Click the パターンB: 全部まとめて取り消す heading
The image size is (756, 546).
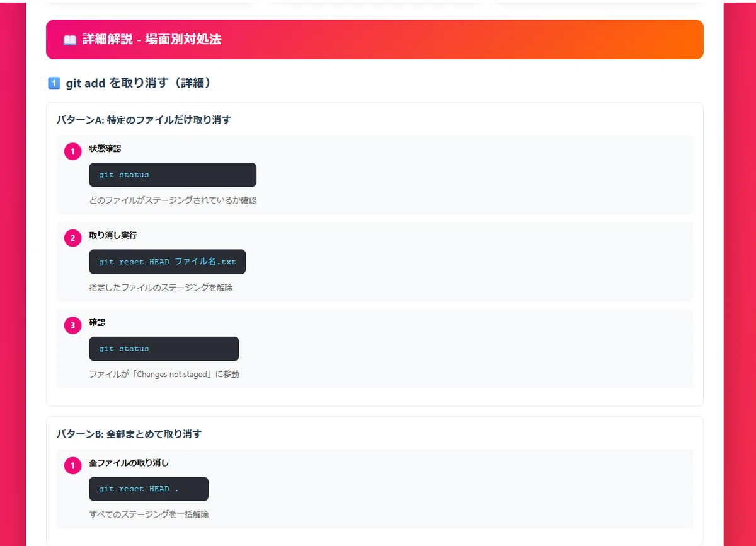[x=129, y=434]
